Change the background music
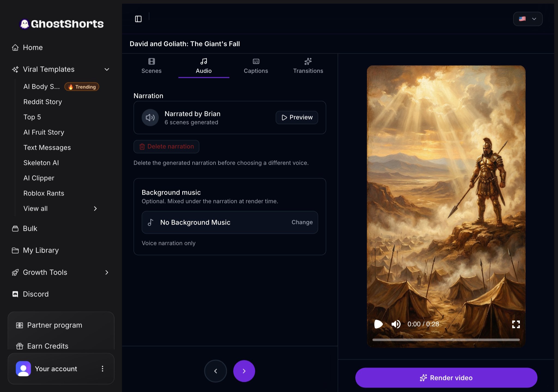The height and width of the screenshot is (392, 558). (302, 222)
